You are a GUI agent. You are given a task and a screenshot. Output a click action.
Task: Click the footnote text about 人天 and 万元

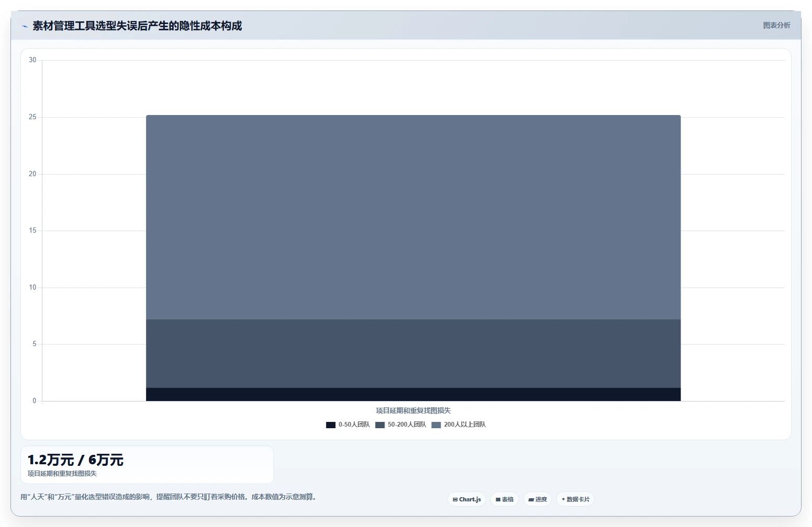coord(168,497)
